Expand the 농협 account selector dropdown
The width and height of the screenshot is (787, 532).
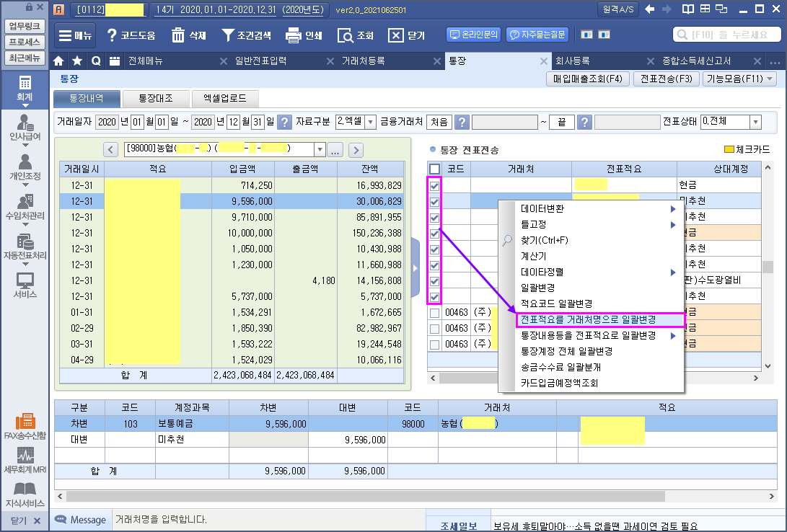point(320,149)
